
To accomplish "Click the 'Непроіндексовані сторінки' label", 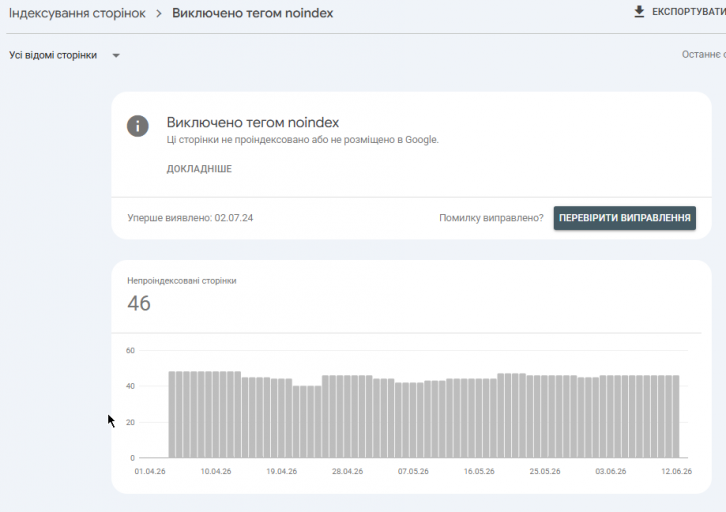I will (182, 281).
